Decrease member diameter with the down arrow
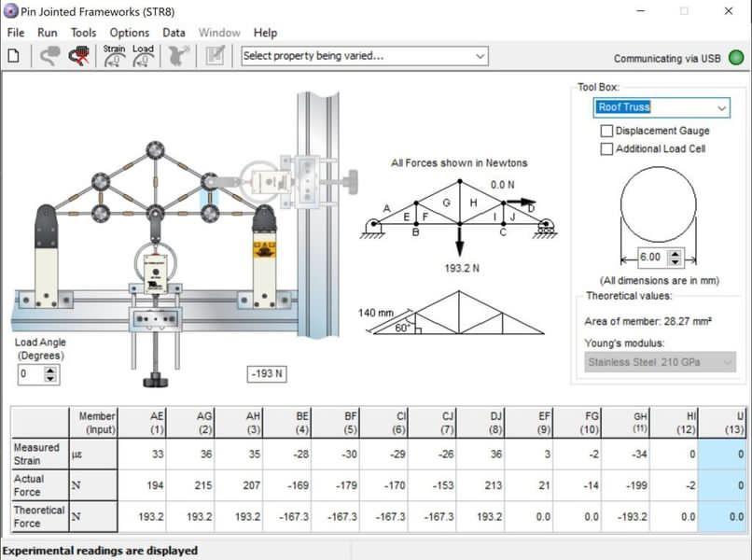The width and height of the screenshot is (752, 560). click(675, 261)
